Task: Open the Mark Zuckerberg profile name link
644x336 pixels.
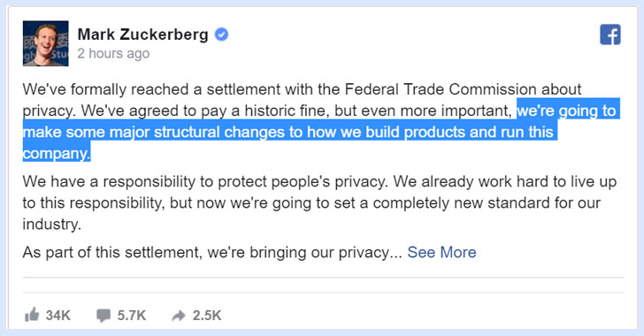Action: click(x=143, y=34)
